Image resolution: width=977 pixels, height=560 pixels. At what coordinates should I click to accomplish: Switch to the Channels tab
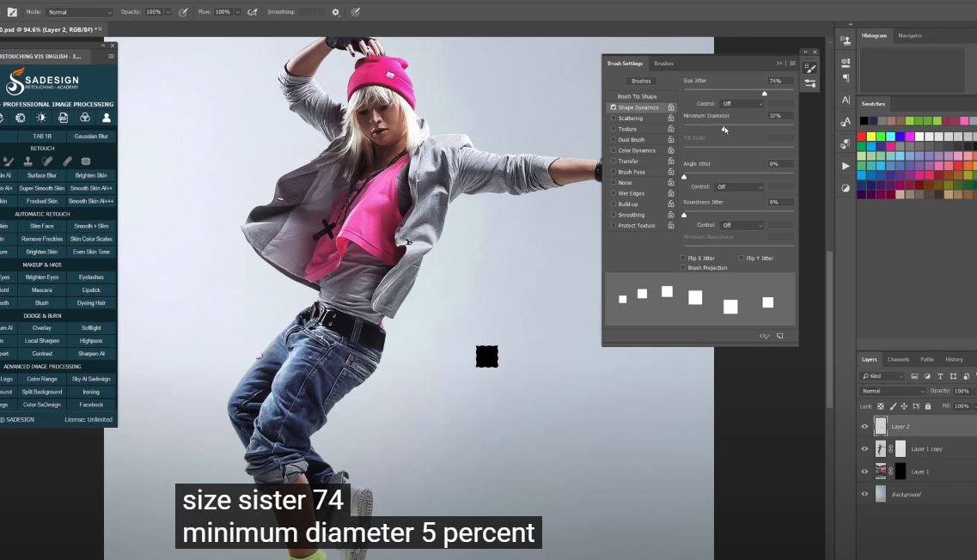pyautogui.click(x=898, y=359)
